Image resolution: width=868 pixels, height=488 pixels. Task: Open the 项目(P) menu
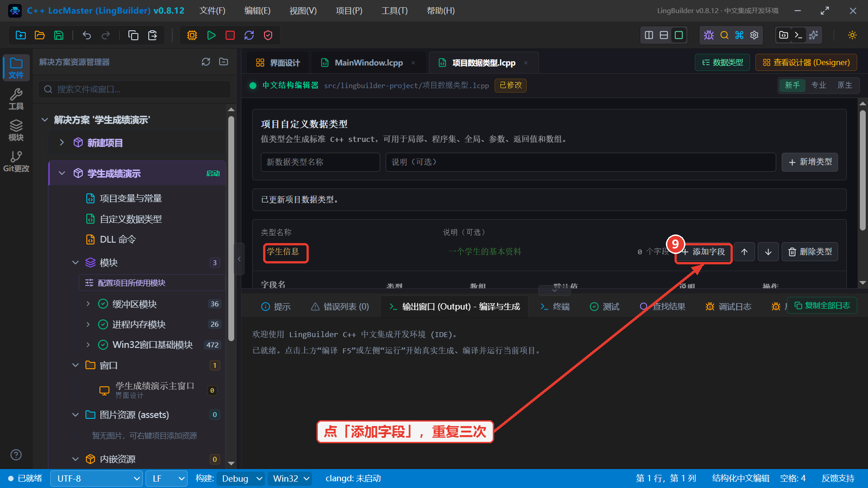(x=349, y=11)
